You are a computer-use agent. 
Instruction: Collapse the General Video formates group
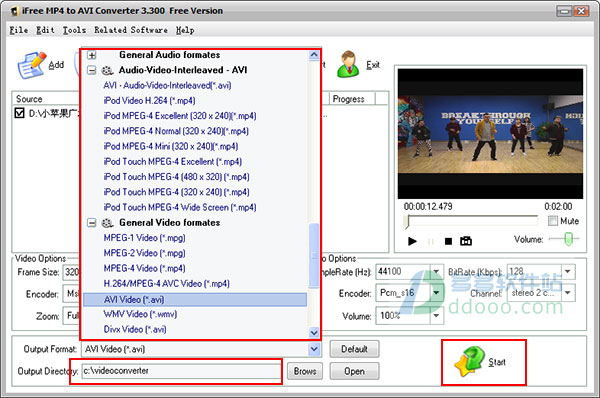[x=91, y=223]
